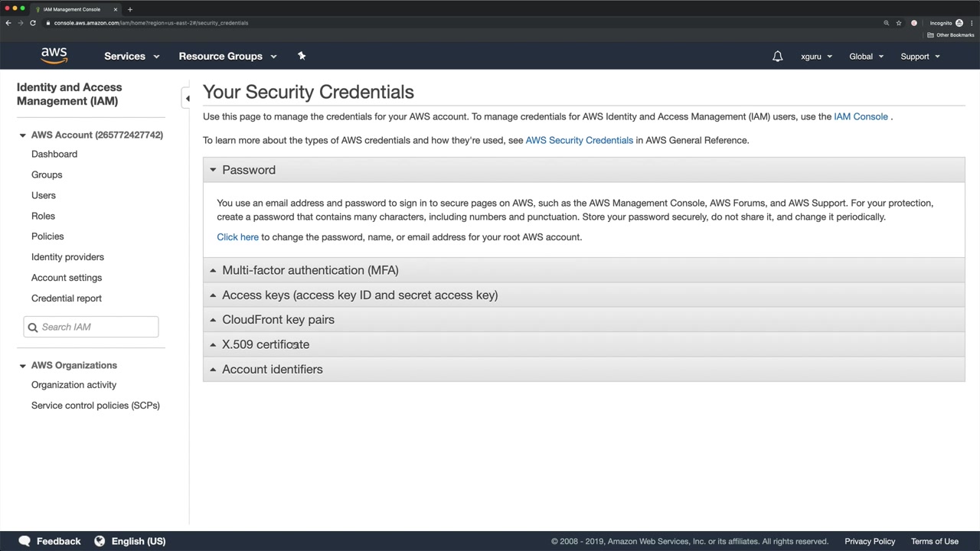
Task: Follow the 'Click here' password link
Action: [237, 237]
